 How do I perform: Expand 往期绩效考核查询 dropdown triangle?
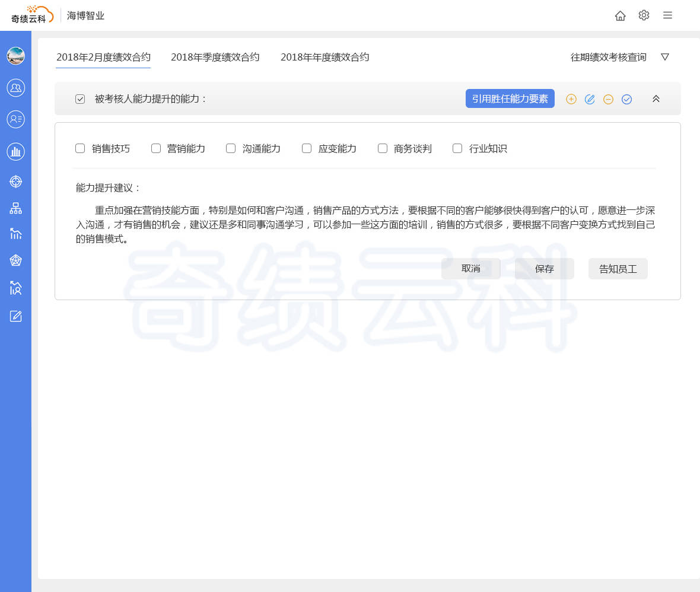coord(665,57)
